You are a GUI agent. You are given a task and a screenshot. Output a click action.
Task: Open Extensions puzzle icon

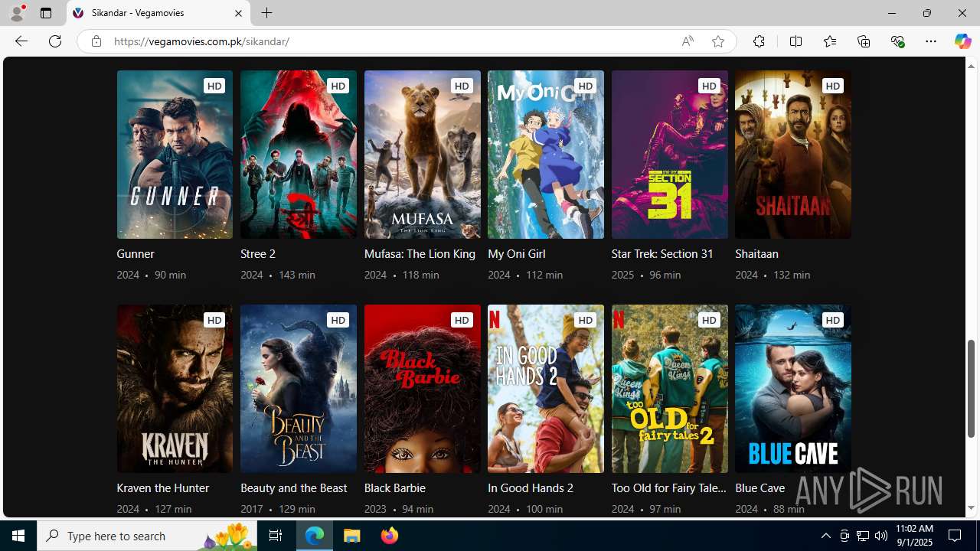pos(759,41)
